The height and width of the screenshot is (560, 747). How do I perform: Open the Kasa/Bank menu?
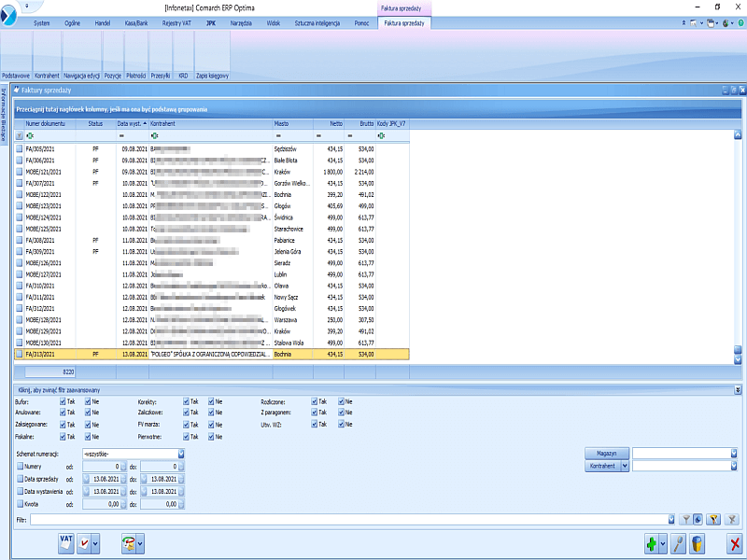point(136,22)
